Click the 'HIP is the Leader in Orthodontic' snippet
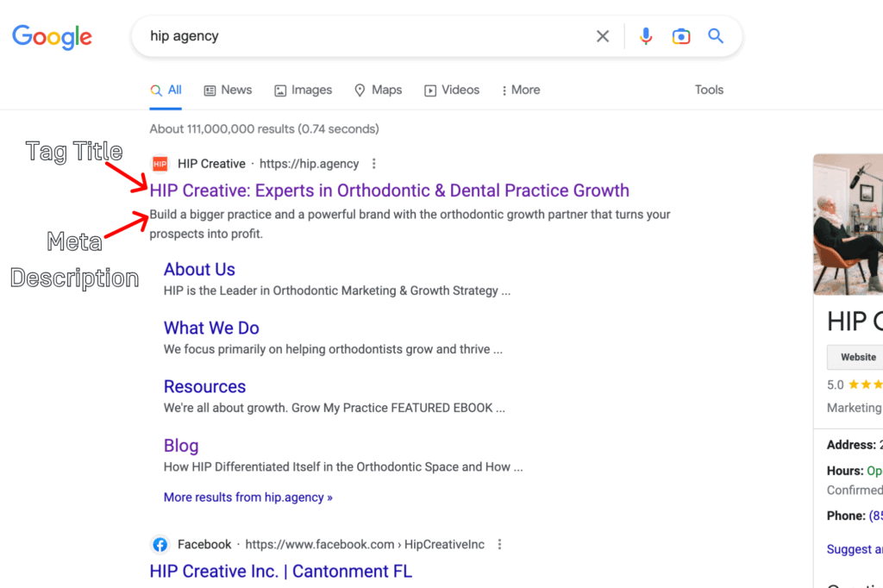This screenshot has height=588, width=883. pos(337,291)
